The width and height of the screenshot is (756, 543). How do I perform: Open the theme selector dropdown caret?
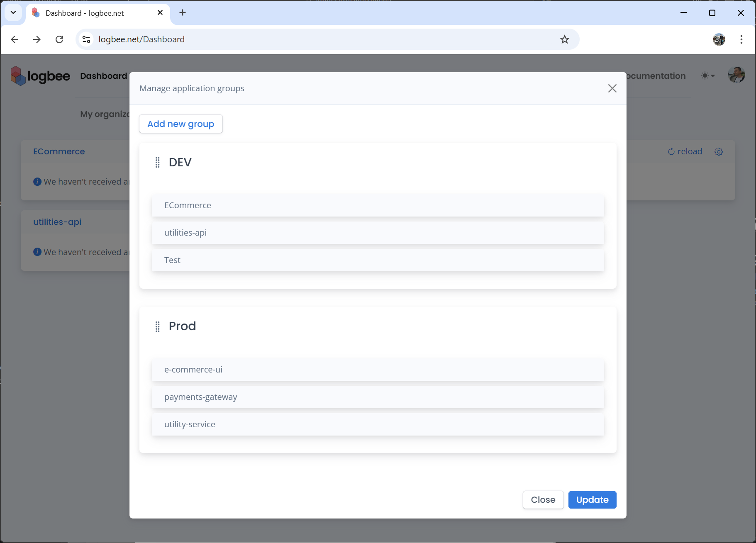pos(712,76)
